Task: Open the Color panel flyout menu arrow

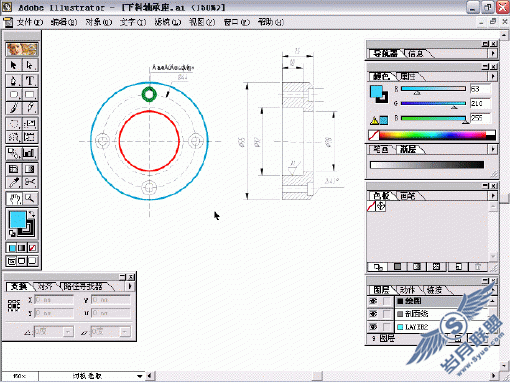Action: coord(493,76)
